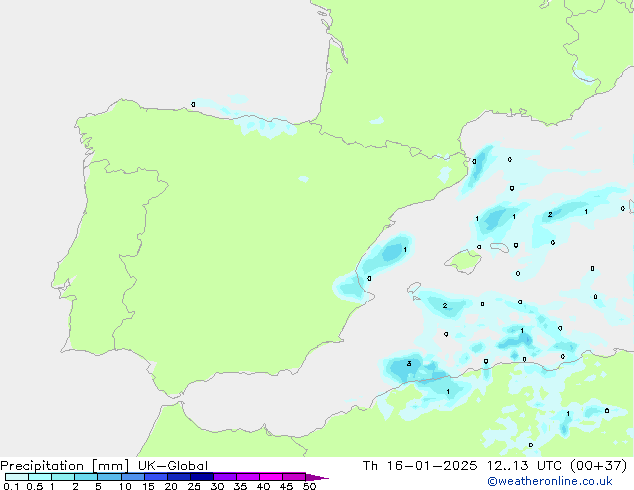Click the above-50 arrow tip of the legend

[x=317, y=477]
